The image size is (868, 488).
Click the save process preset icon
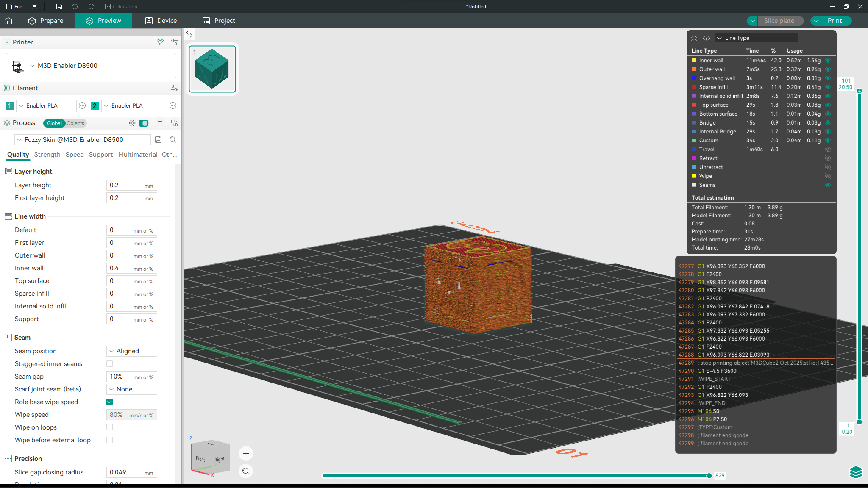158,139
